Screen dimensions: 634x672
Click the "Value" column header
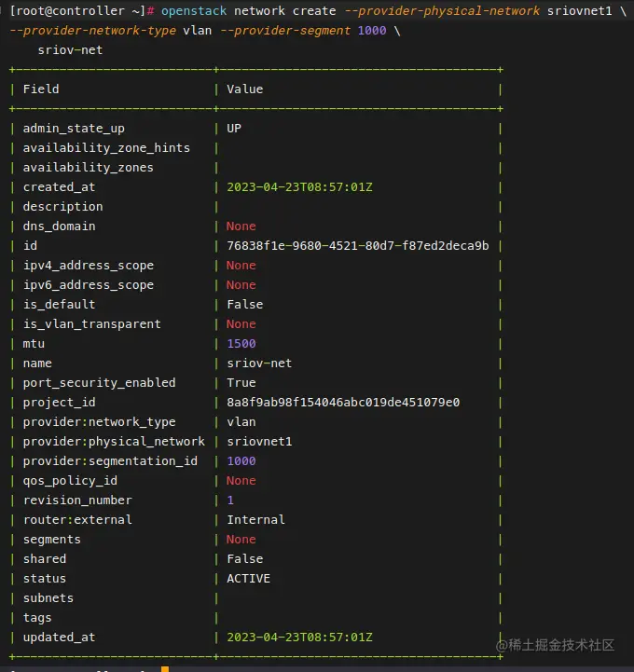point(244,89)
